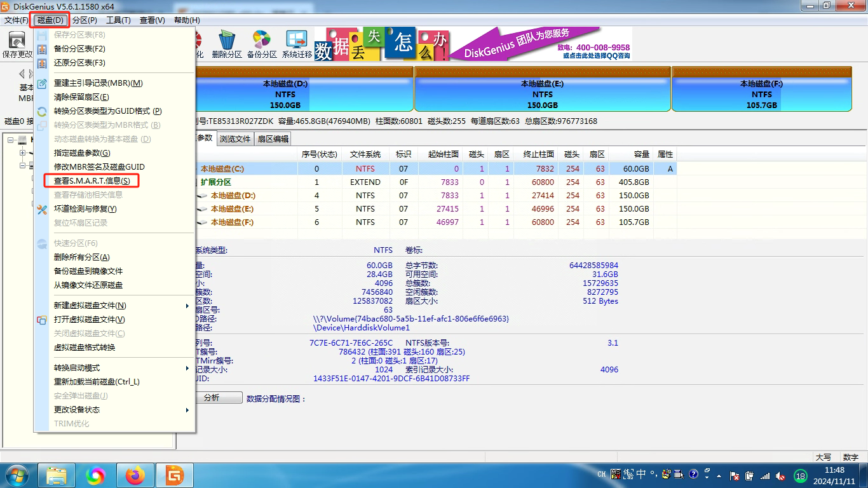This screenshot has width=868, height=488.
Task: Switch to the 浏览文件 tab
Action: tap(235, 138)
